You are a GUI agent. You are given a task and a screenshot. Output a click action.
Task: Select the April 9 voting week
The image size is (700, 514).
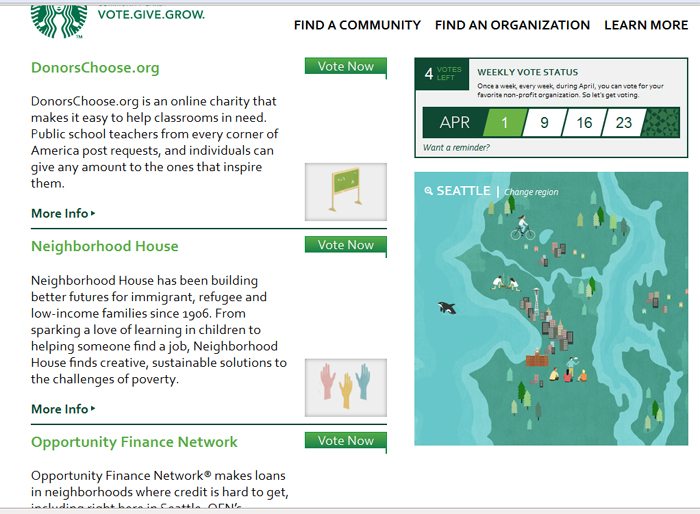(x=544, y=122)
